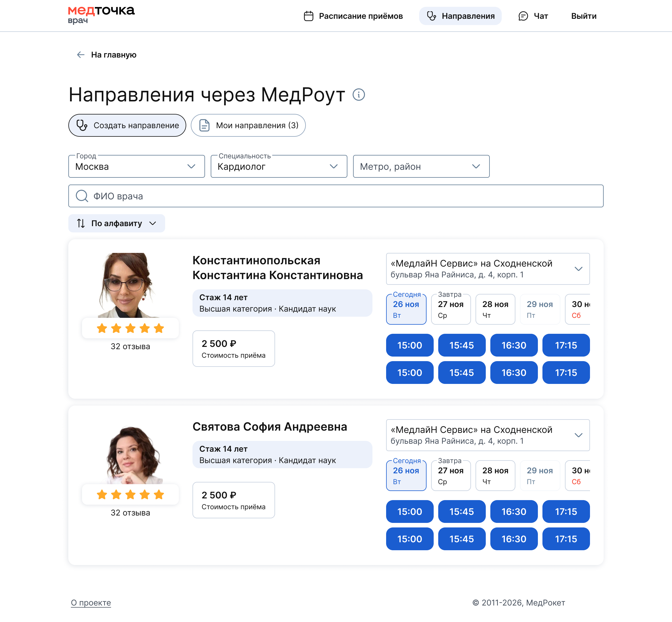Select date 27 ноя for Константинопольская
Screen dimensions: 672x622
pyautogui.click(x=450, y=309)
